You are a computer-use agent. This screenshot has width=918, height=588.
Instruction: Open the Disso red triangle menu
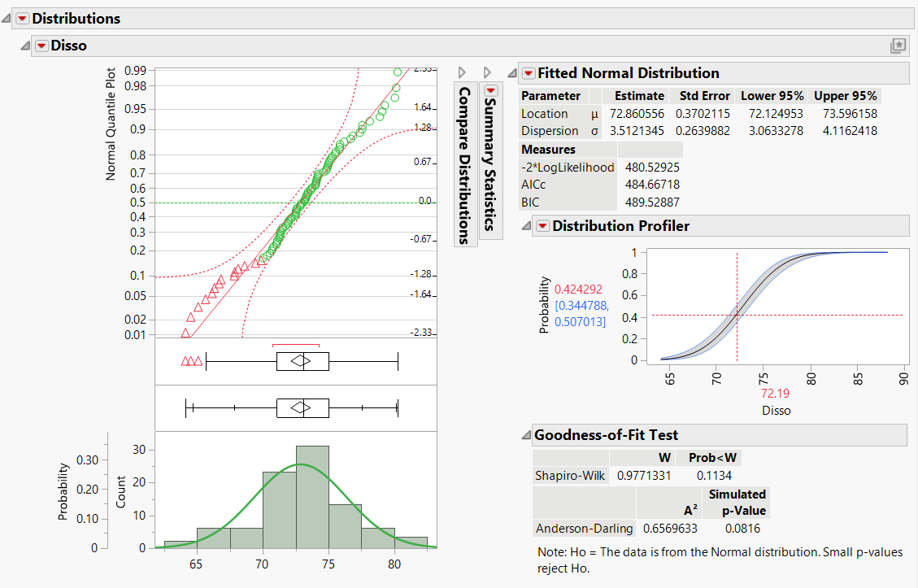click(41, 46)
